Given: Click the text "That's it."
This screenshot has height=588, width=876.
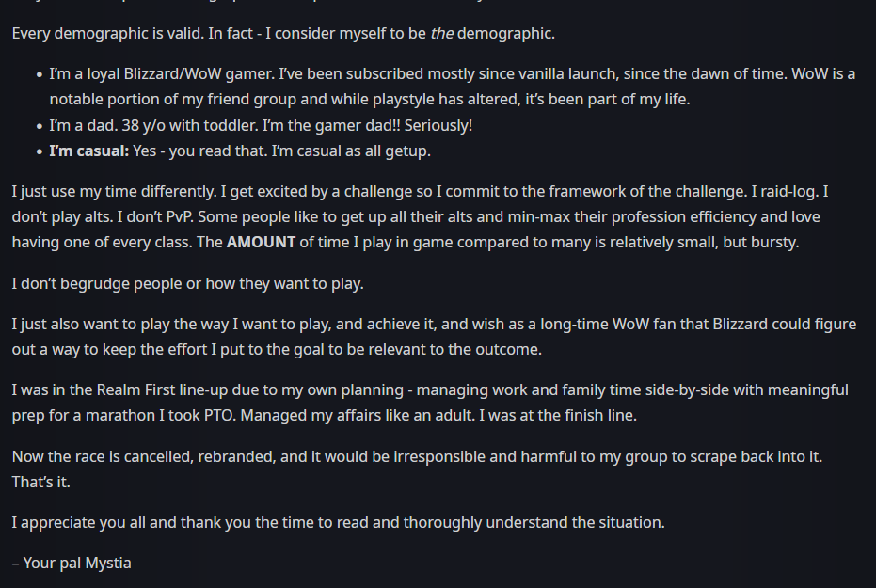Looking at the screenshot, I should click(x=41, y=482).
